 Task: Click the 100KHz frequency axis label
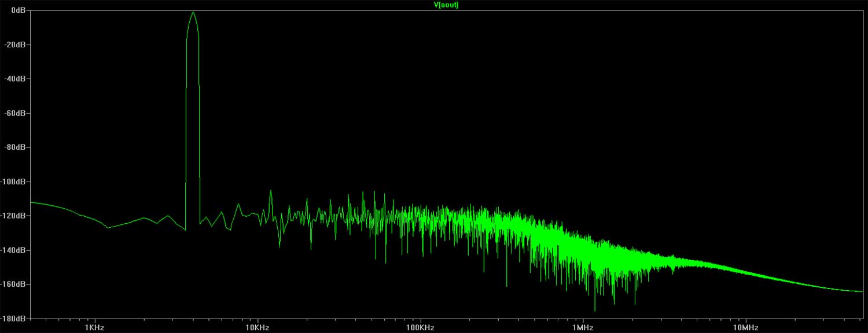(x=420, y=328)
